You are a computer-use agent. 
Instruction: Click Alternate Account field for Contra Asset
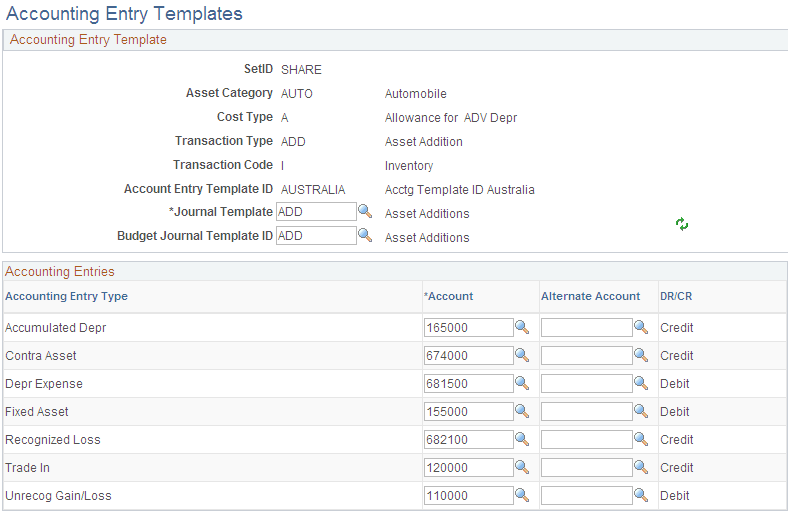point(586,356)
